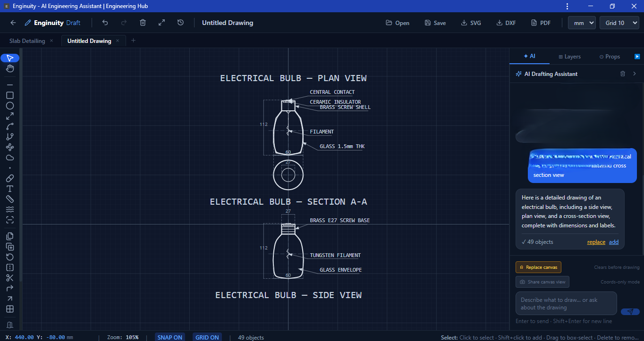Activate the hand pan tool

pos(10,69)
